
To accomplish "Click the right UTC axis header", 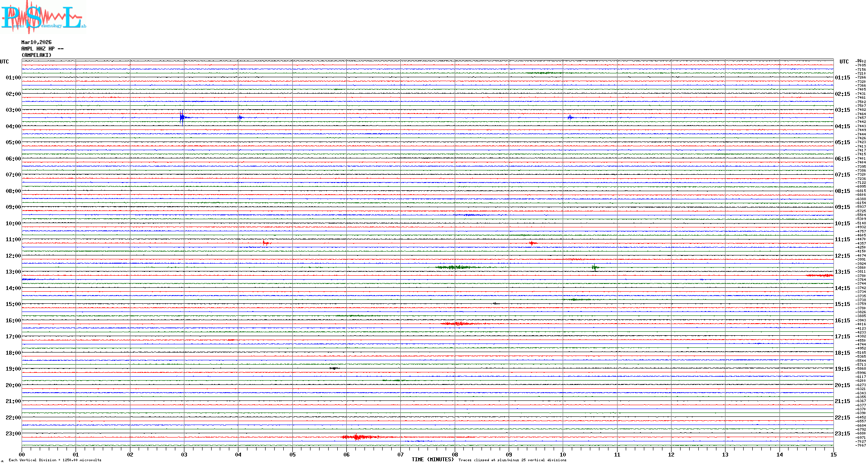I will 844,62.
